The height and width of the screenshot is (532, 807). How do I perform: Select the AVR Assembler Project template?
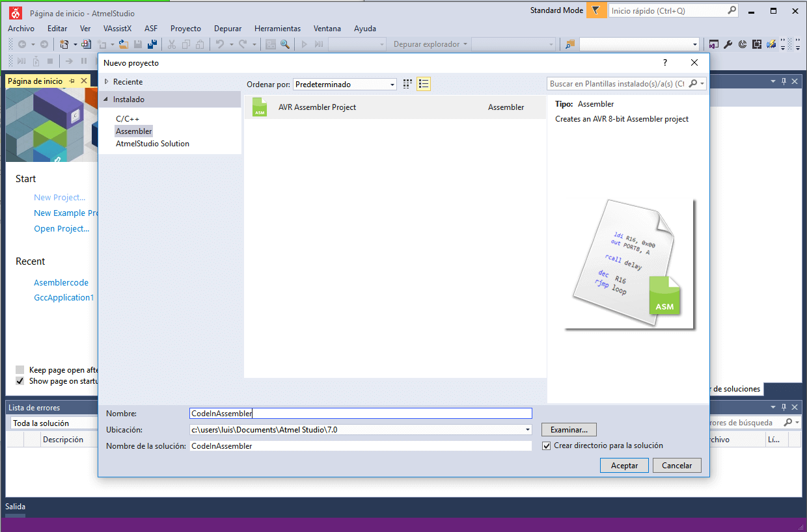395,107
